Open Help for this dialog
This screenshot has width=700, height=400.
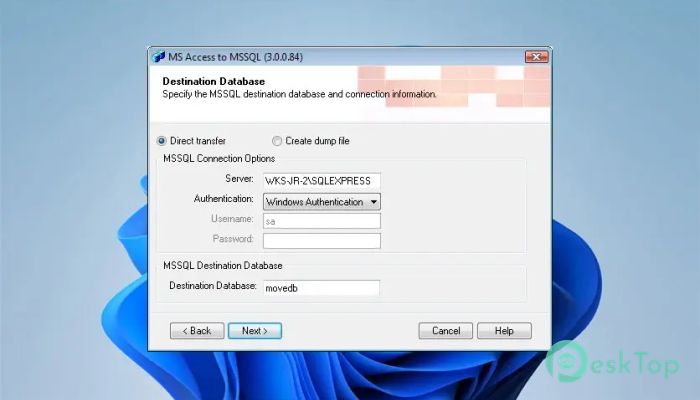point(504,331)
